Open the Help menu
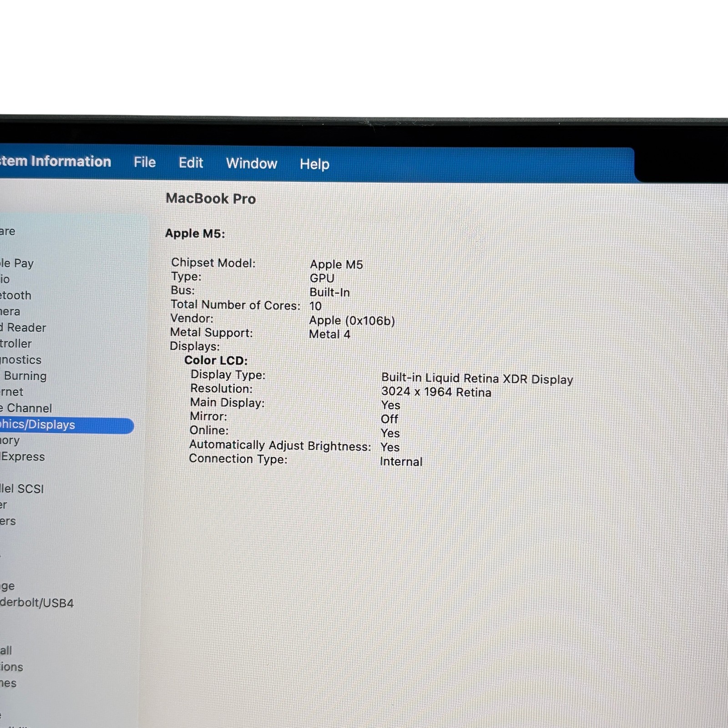The height and width of the screenshot is (728, 728). [x=314, y=164]
